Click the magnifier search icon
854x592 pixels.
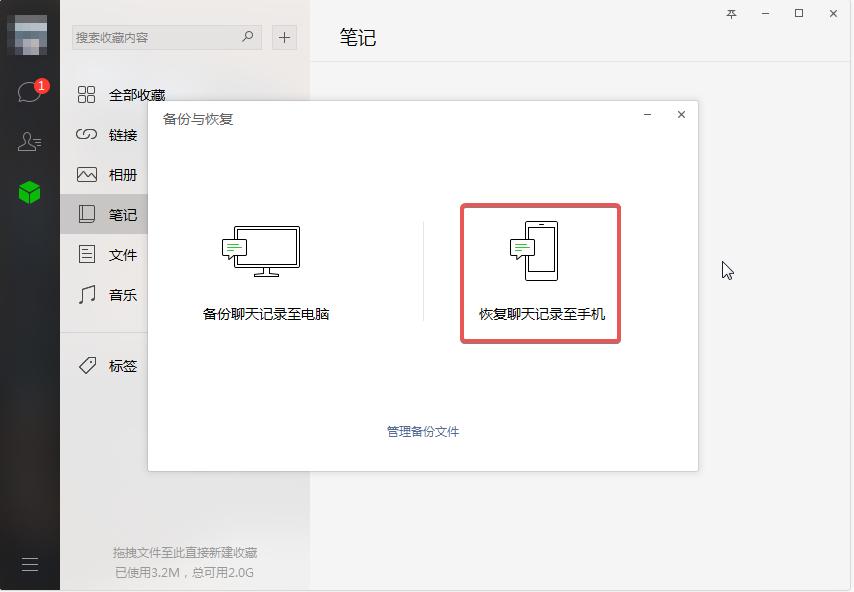(248, 36)
